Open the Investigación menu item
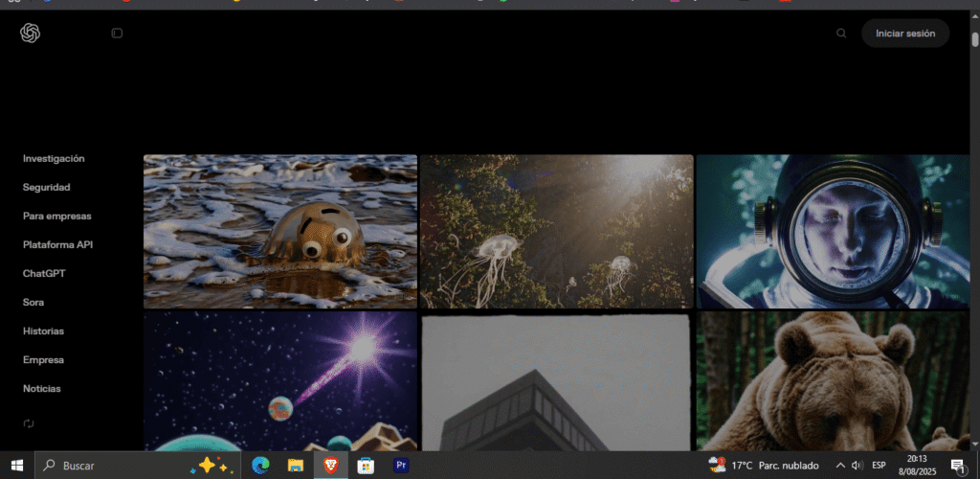 pos(54,159)
